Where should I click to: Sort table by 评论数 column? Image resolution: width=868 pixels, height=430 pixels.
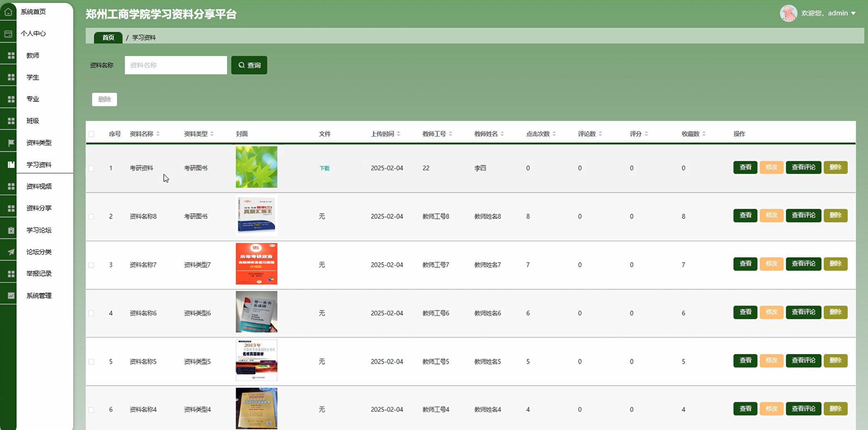pos(600,134)
